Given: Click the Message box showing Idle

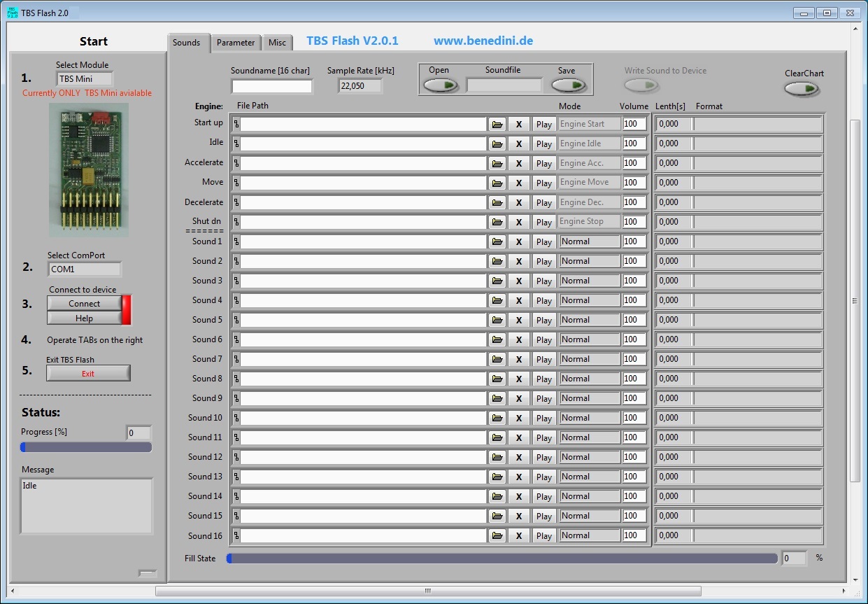Looking at the screenshot, I should click(x=86, y=506).
